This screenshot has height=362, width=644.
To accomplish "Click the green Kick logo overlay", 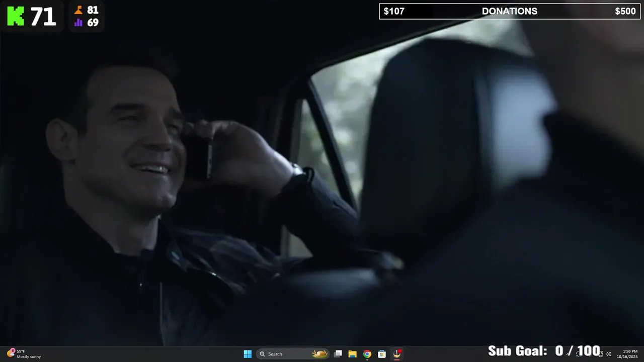I will point(16,16).
